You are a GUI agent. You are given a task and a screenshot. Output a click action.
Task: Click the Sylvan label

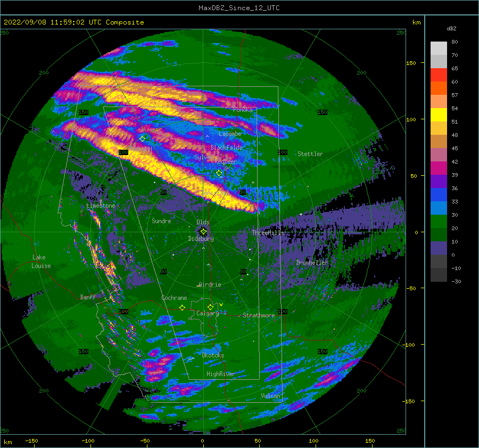tap(204, 157)
